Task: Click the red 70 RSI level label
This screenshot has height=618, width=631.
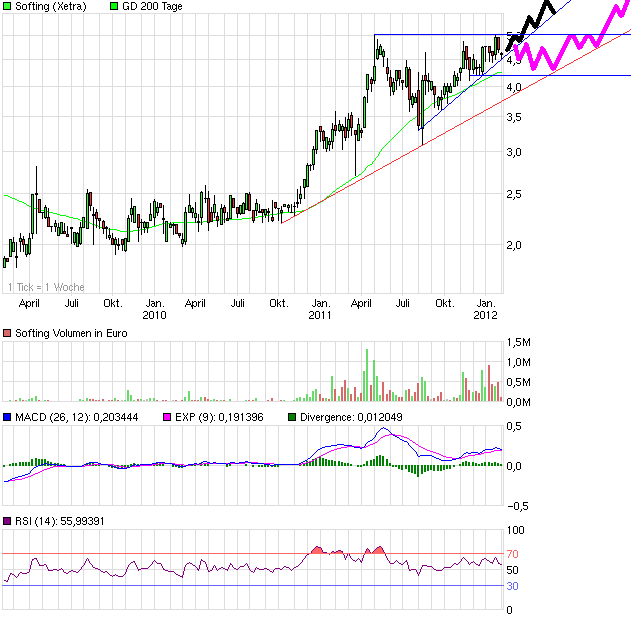Action: coord(512,554)
